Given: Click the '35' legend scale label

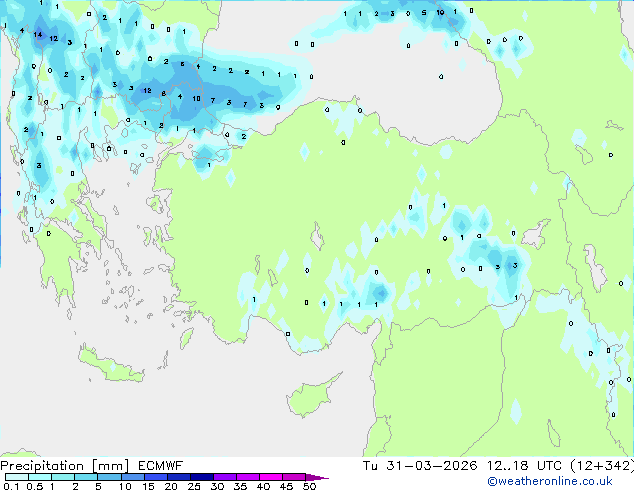Looking at the screenshot, I should pyautogui.click(x=240, y=486).
